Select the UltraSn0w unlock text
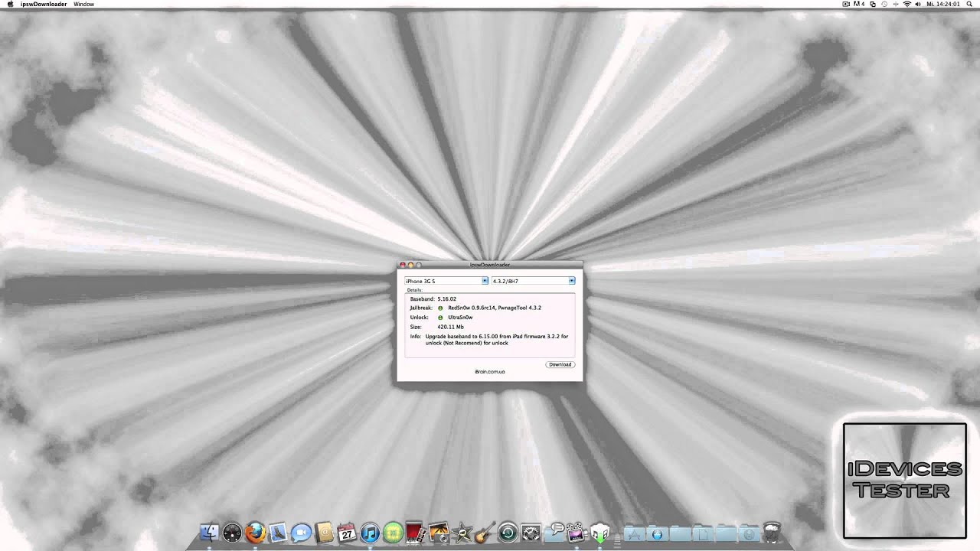The image size is (980, 551). (460, 317)
